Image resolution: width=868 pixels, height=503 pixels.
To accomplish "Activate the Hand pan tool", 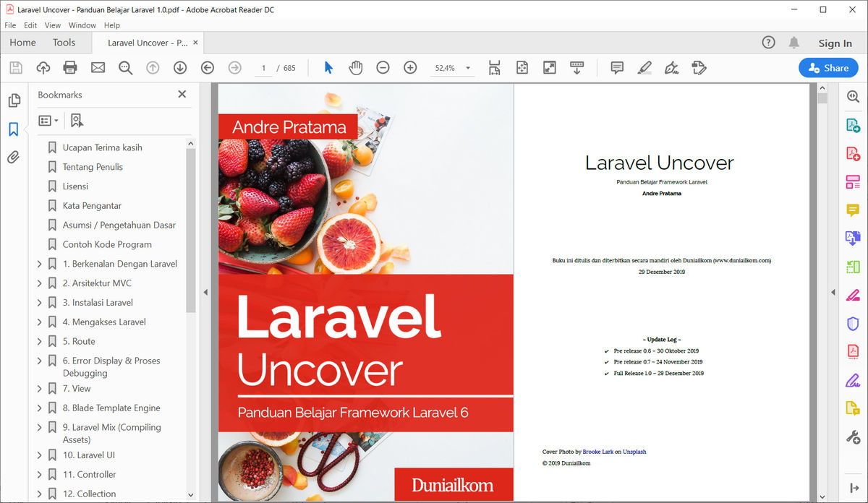I will pyautogui.click(x=355, y=68).
